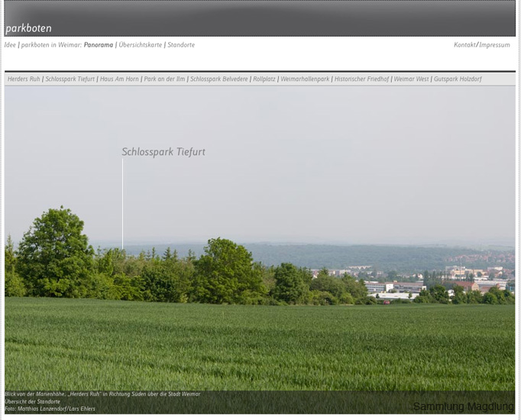Click the 'Blick von der Marienhöhe' caption
This screenshot has width=521, height=420.
pyautogui.click(x=102, y=394)
